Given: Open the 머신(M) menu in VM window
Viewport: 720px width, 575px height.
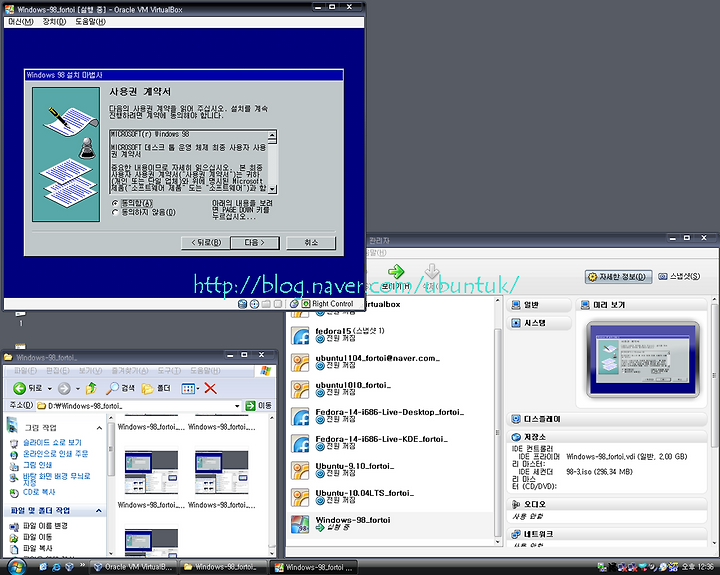Looking at the screenshot, I should (x=21, y=22).
